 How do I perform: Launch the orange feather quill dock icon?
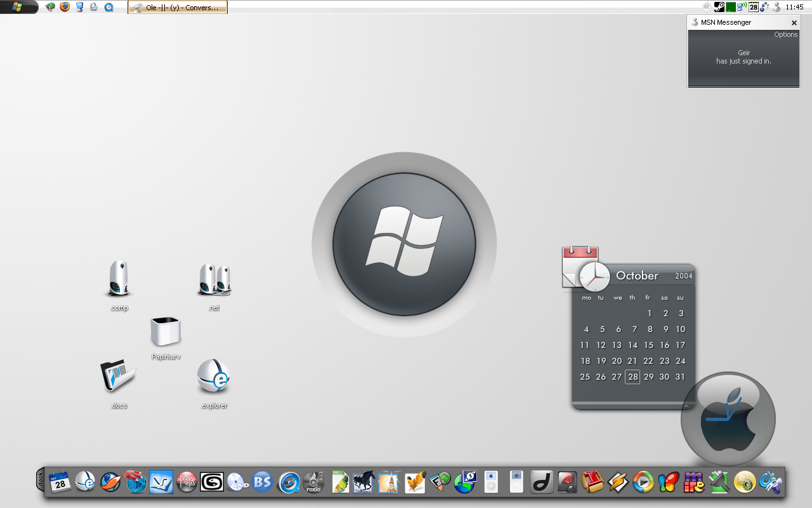415,483
